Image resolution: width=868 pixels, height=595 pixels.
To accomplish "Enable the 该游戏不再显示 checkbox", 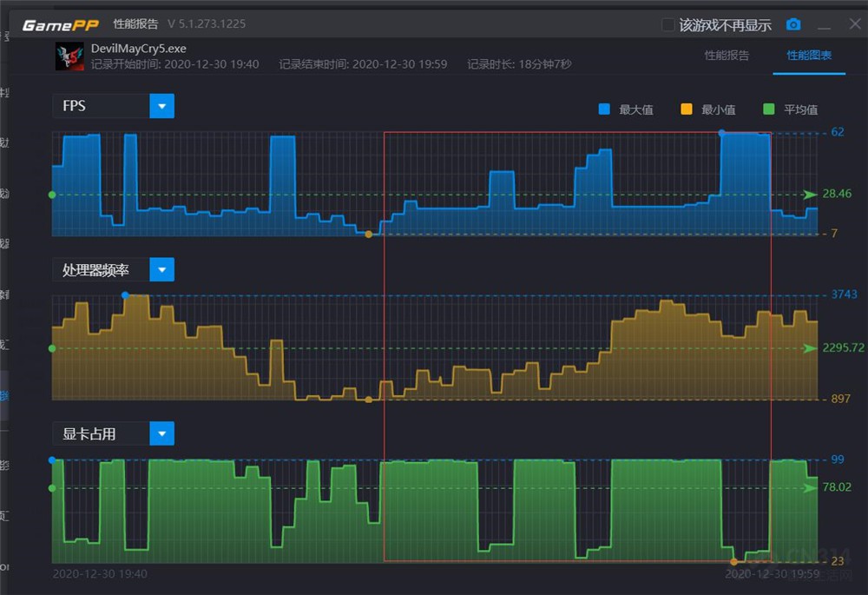I will click(668, 25).
